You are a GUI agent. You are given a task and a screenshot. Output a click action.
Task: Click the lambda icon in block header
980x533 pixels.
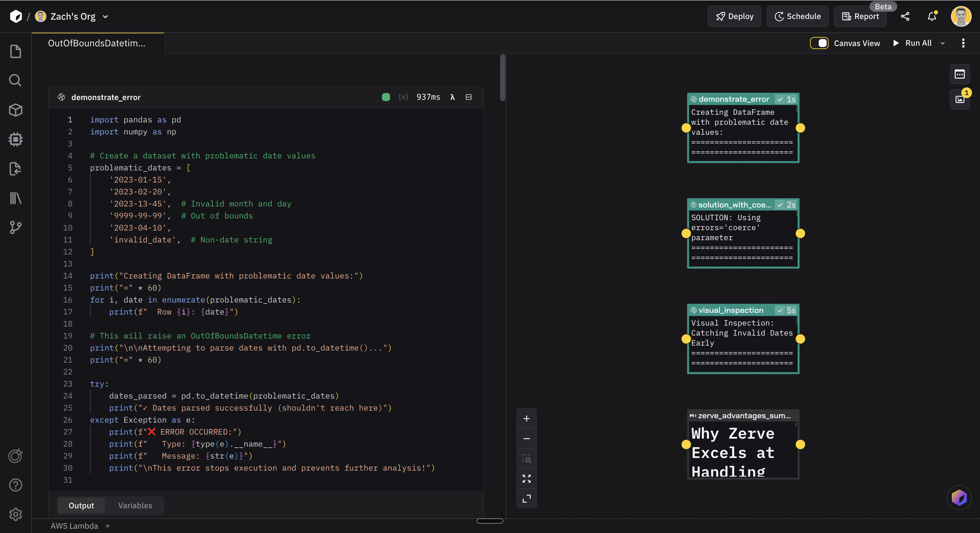click(452, 97)
